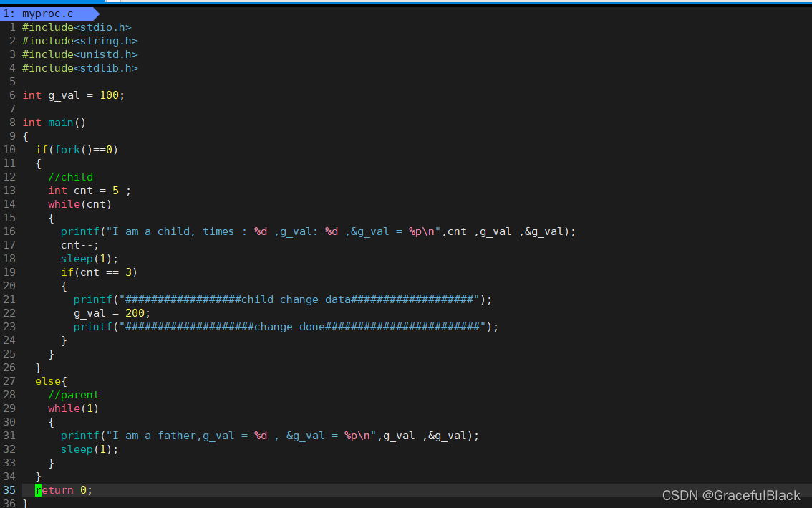Image resolution: width=812 pixels, height=508 pixels.
Task: Click the 'cnt--;' statement
Action: point(79,245)
